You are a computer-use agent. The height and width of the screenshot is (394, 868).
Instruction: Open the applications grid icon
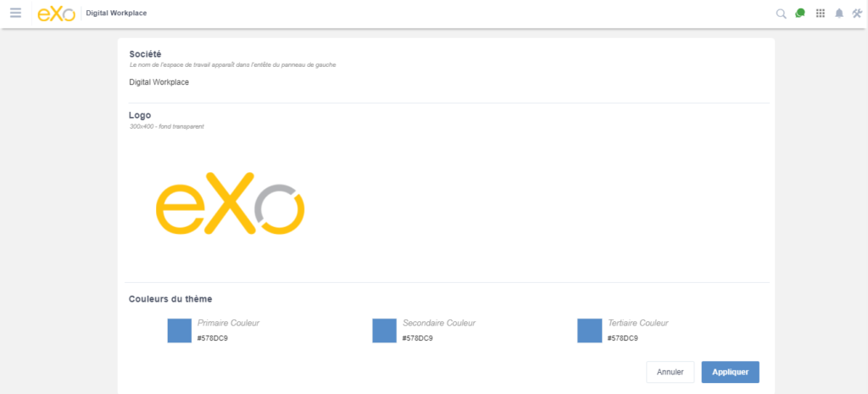[x=821, y=14]
